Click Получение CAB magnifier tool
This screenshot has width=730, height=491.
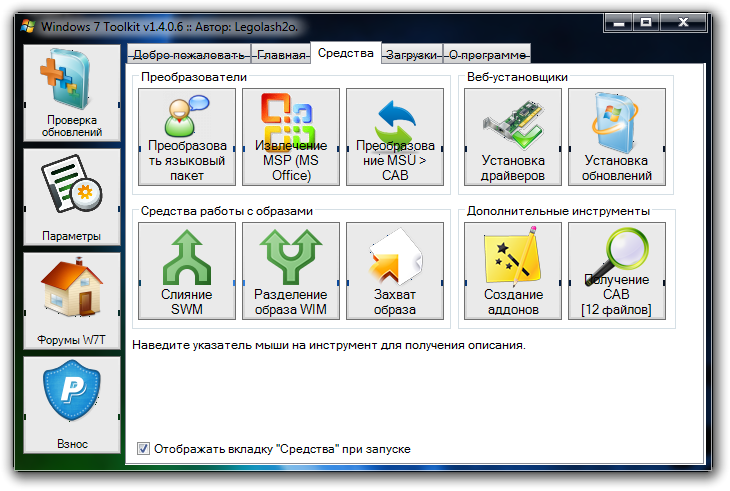[x=617, y=271]
